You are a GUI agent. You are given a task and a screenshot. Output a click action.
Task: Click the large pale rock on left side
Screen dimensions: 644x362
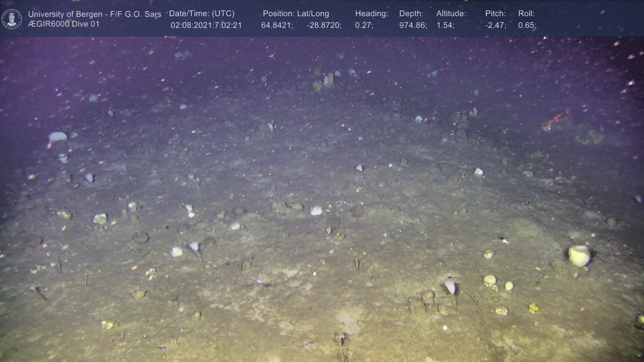coord(58,137)
